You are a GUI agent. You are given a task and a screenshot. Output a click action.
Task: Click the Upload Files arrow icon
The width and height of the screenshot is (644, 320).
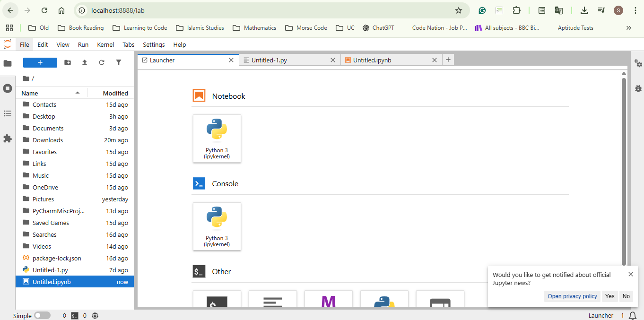[85, 62]
